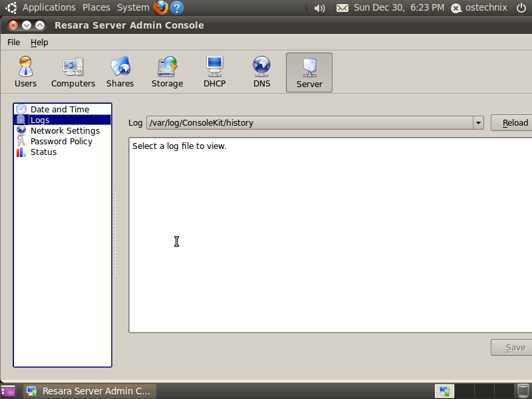
Task: Open the File menu
Action: pyautogui.click(x=13, y=43)
